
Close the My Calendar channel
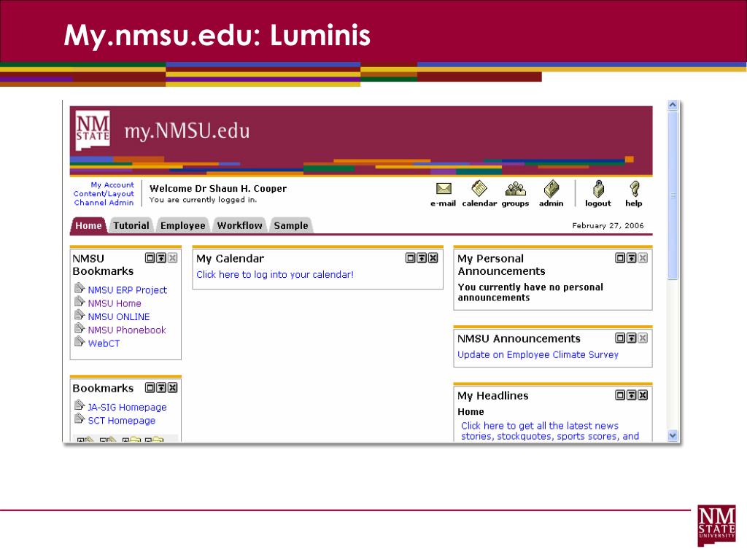coord(433,258)
